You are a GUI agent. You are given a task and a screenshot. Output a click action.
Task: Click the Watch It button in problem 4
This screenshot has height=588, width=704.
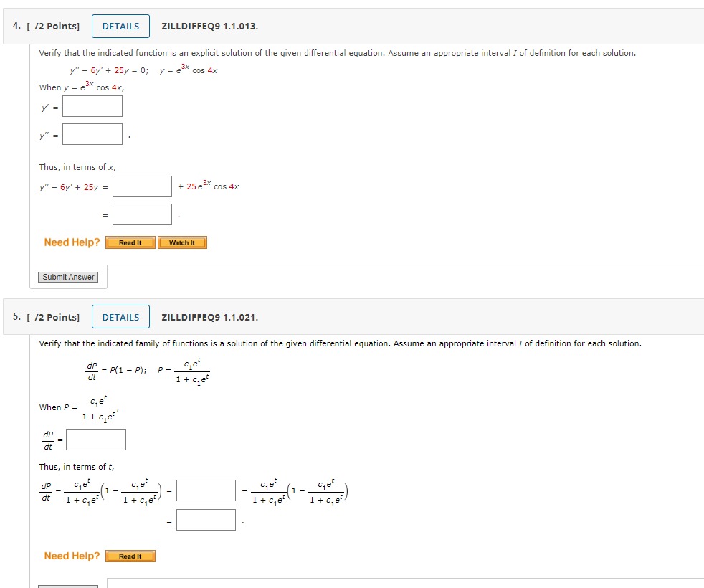[x=182, y=243]
